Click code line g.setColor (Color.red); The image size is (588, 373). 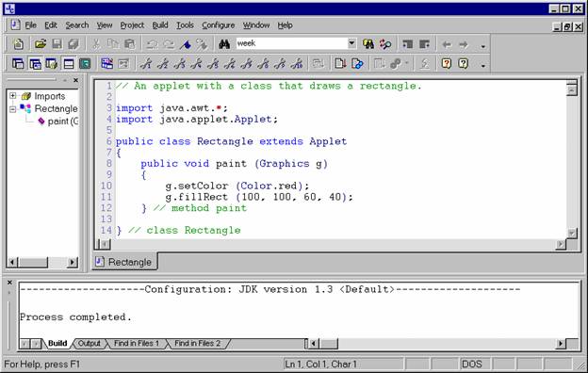237,186
